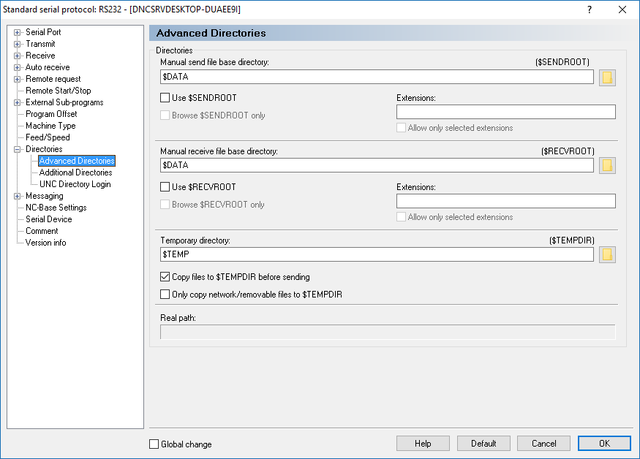640x459 pixels.
Task: Click the Default button
Action: (484, 443)
